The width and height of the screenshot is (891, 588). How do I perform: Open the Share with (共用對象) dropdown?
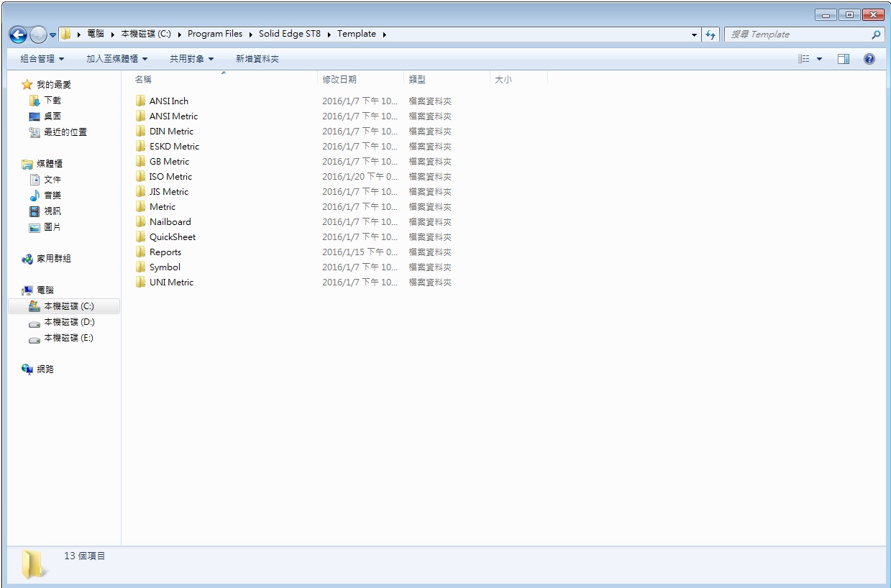coord(191,59)
